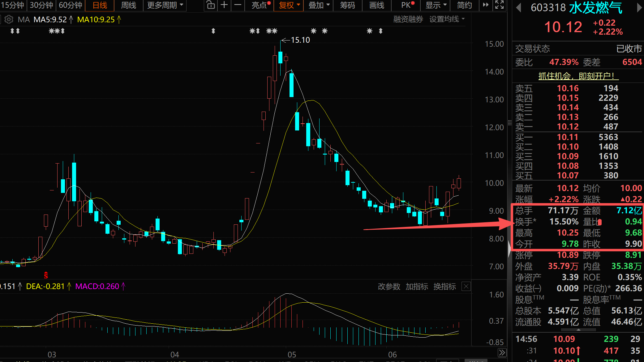Go to next stock with right arrow
The height and width of the screenshot is (362, 644).
pos(639,8)
